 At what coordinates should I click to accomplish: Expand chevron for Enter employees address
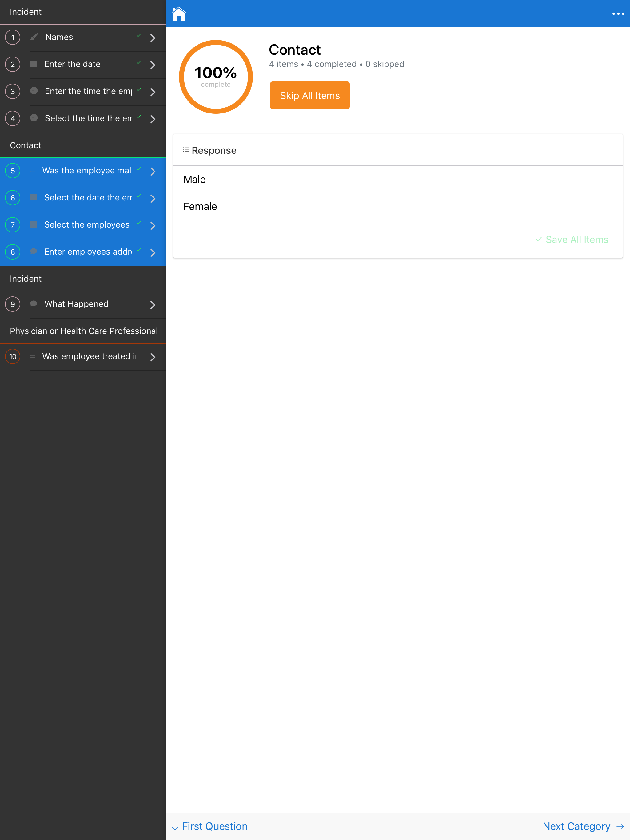click(x=153, y=252)
